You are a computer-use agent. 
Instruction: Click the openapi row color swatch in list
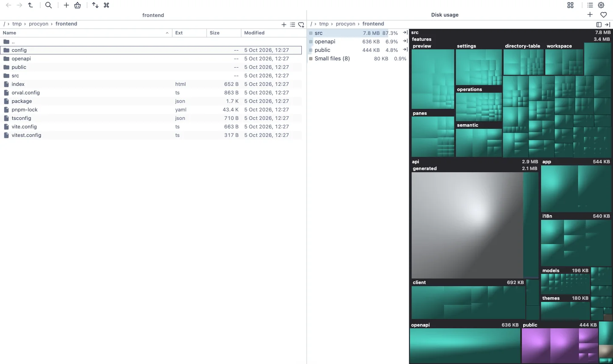[x=311, y=42]
